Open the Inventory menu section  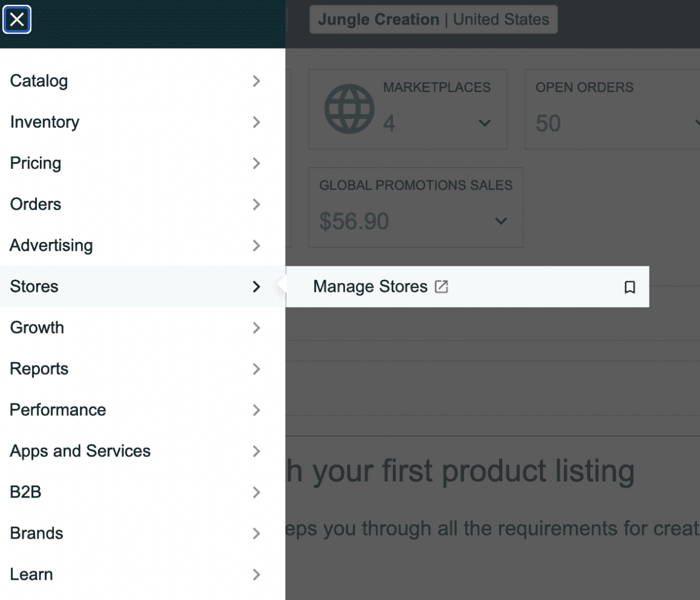(x=44, y=122)
